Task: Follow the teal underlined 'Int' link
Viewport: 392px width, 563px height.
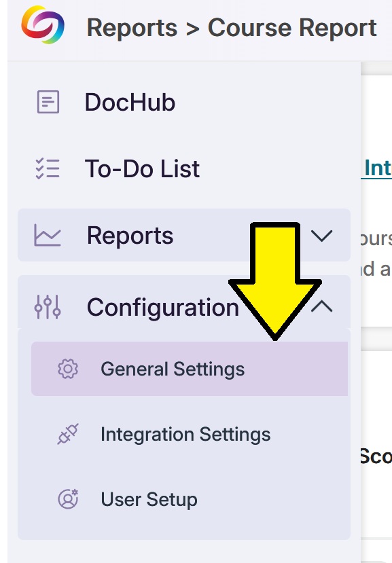Action: click(x=376, y=168)
